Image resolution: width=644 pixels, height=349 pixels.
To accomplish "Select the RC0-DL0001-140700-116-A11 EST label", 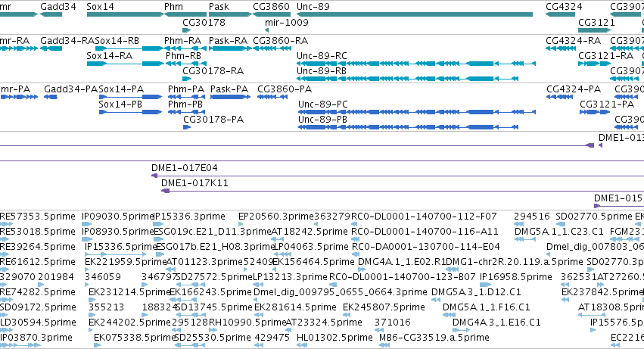I will [425, 232].
